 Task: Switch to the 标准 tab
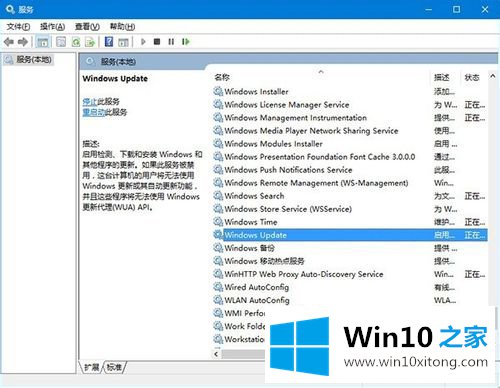click(114, 367)
